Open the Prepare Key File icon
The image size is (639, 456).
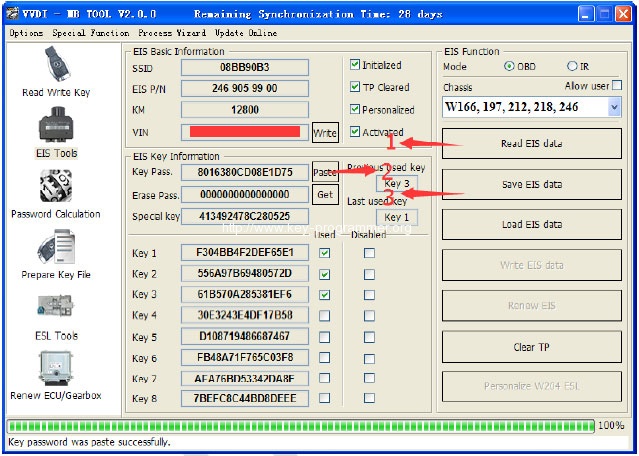[x=56, y=247]
